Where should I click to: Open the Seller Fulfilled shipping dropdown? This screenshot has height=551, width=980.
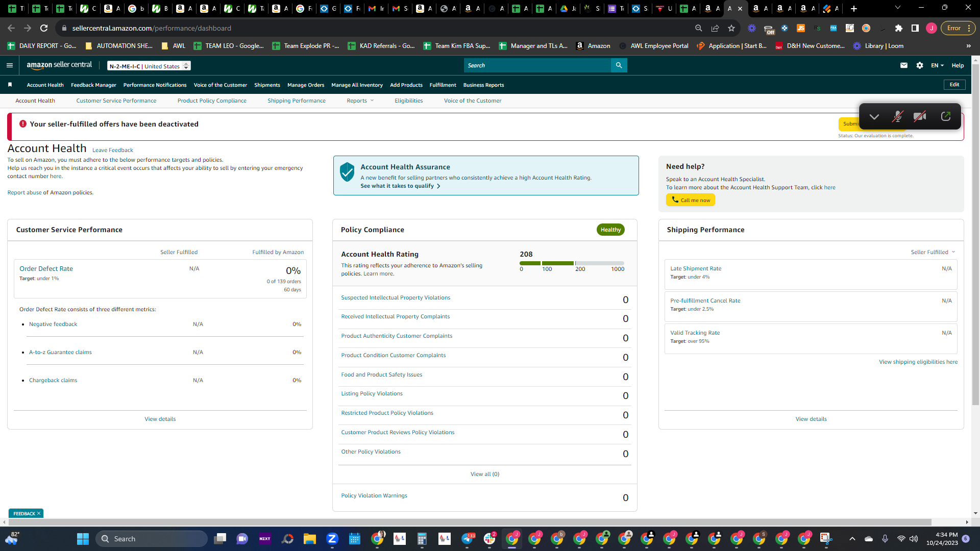tap(933, 252)
